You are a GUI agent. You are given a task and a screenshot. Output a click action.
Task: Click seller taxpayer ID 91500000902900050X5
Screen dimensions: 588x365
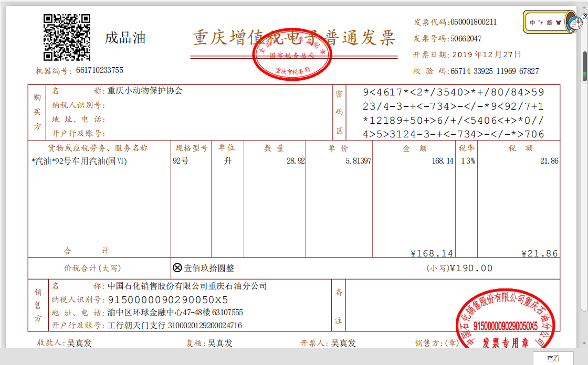[x=168, y=300]
